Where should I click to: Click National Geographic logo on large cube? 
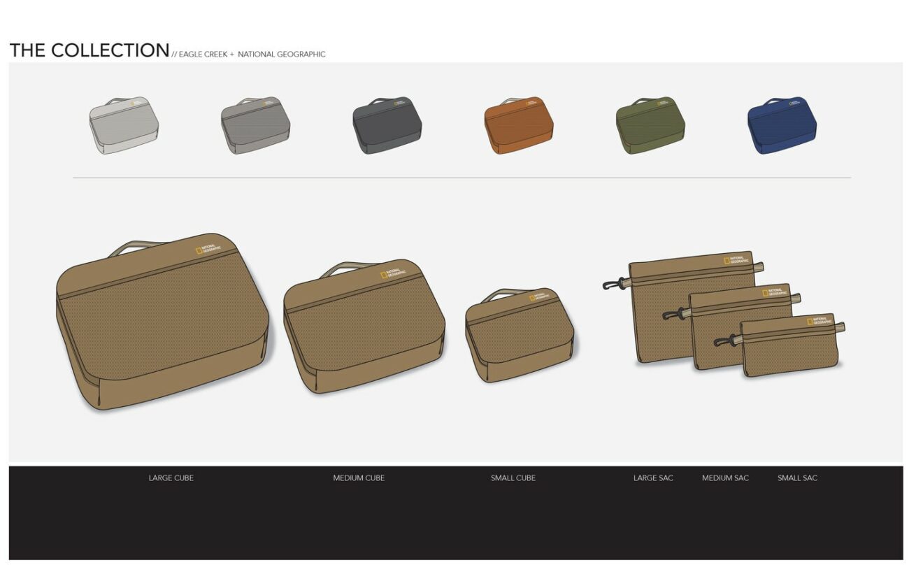[x=208, y=249]
